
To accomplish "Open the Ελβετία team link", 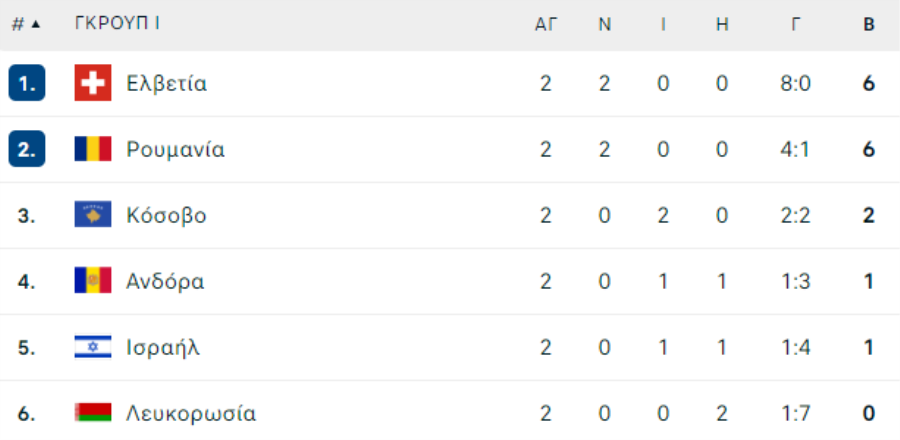I will click(166, 84).
